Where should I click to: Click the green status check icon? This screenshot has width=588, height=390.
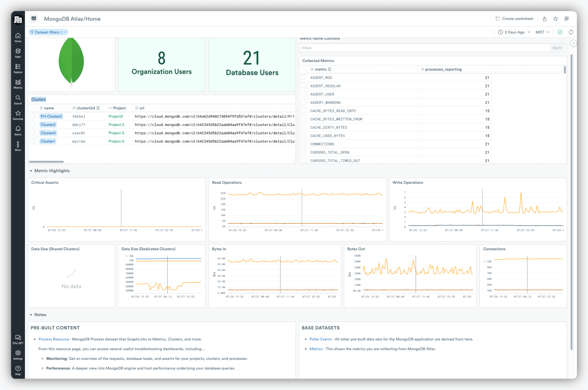[x=560, y=32]
